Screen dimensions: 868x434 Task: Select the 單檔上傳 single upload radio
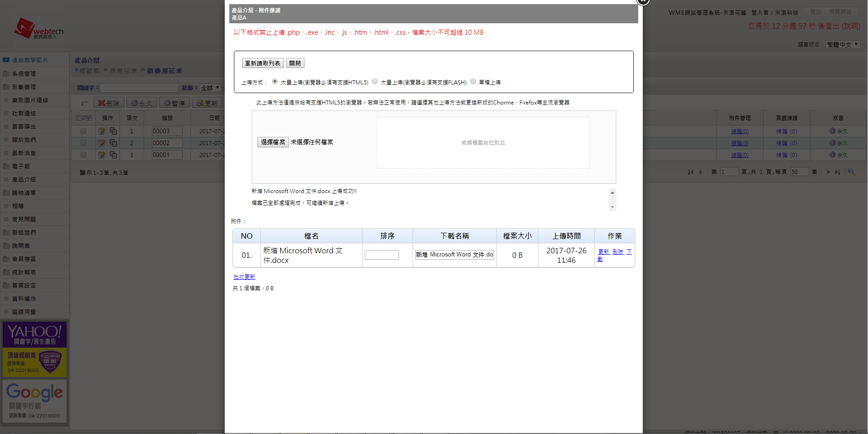tap(473, 82)
